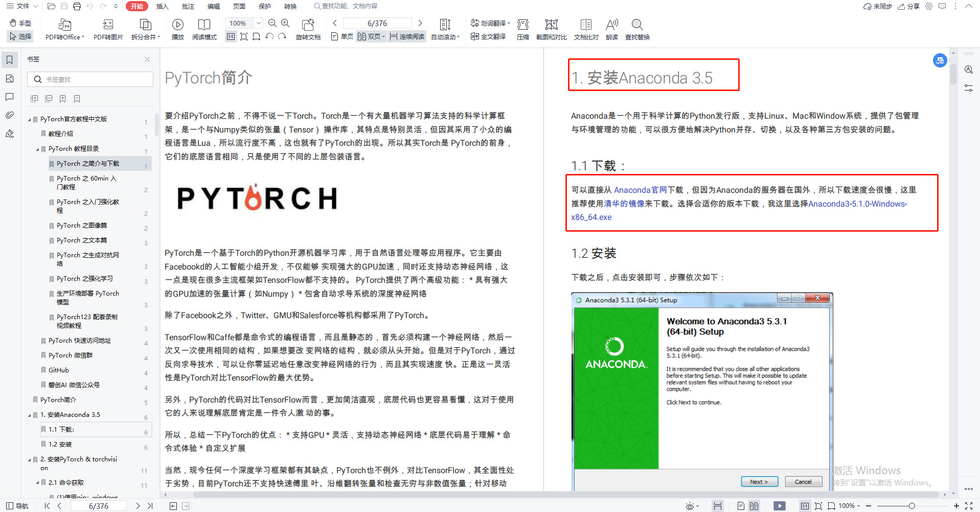Select the Hand tool (手型)
Viewport: 980px width, 512px height.
20,23
